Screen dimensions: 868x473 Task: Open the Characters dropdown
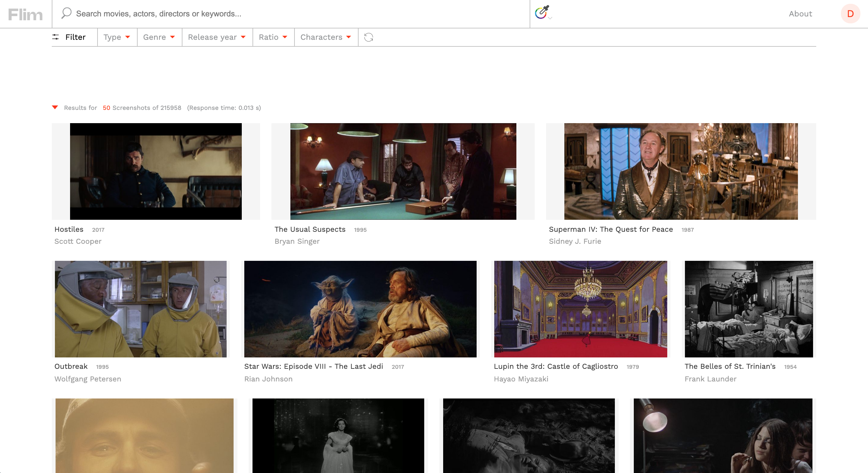[325, 37]
